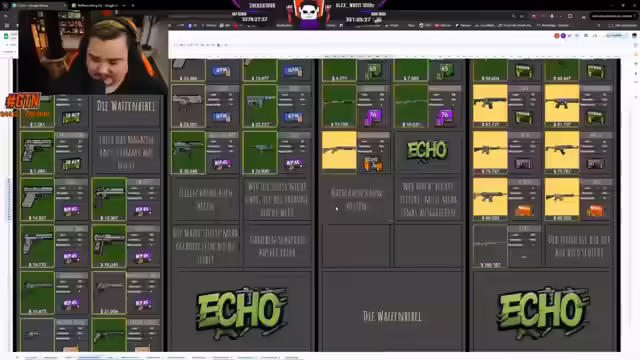The width and height of the screenshot is (640, 360).
Task: Click the orange collaborator avatar in Sheets header
Action: click(x=556, y=36)
